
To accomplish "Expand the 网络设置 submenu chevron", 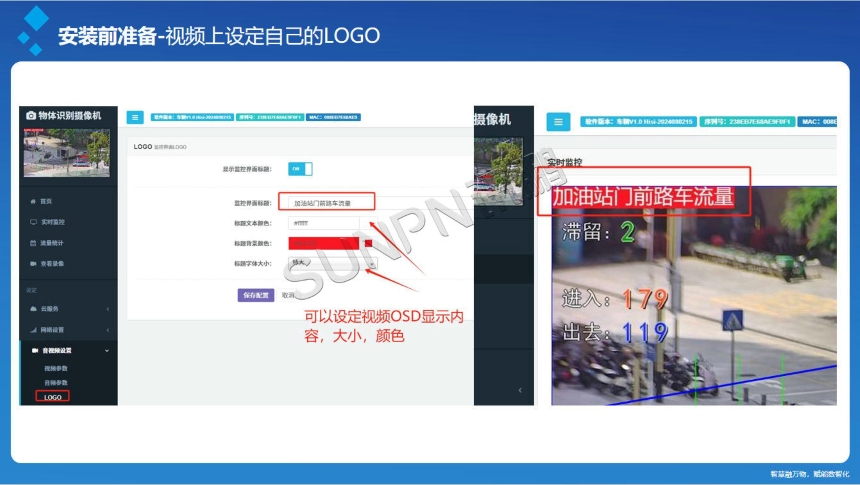I will pos(108,330).
